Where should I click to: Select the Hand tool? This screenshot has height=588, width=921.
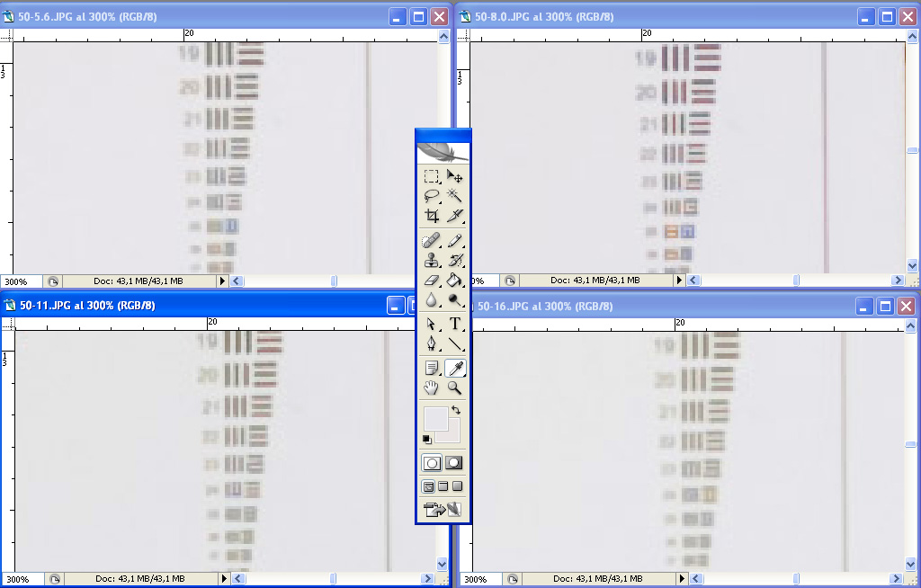pos(432,388)
